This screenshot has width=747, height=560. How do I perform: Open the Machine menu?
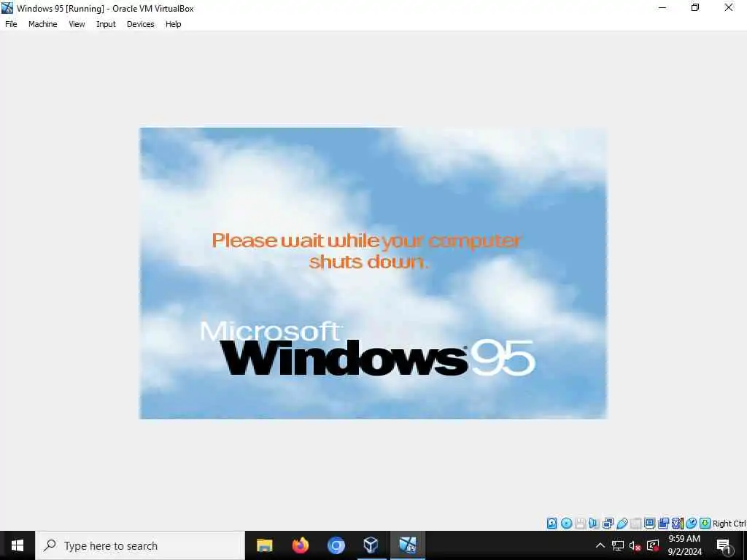(42, 24)
